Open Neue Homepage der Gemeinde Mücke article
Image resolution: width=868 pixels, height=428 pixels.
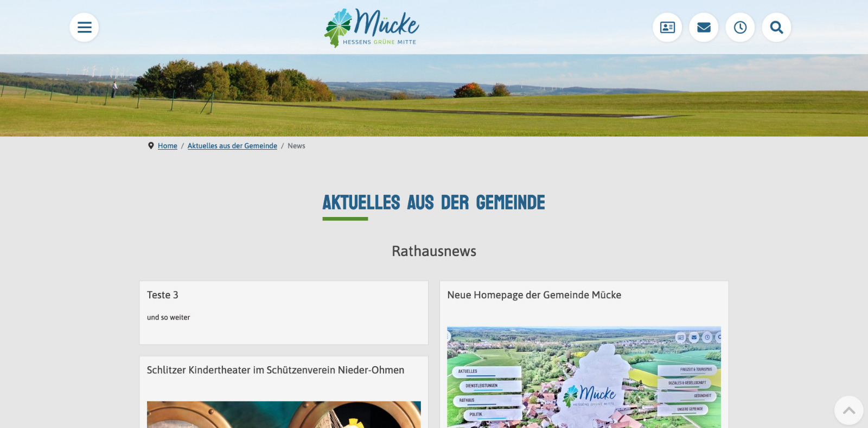[534, 295]
